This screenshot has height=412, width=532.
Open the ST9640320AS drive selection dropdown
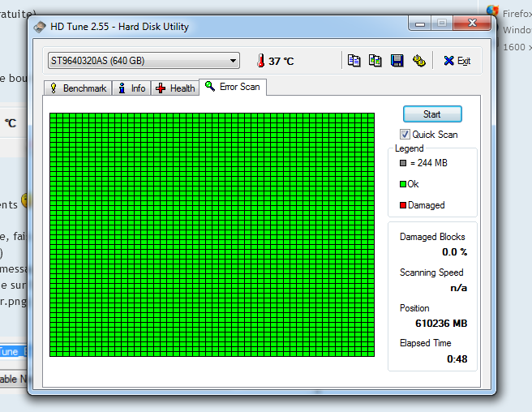click(x=144, y=61)
